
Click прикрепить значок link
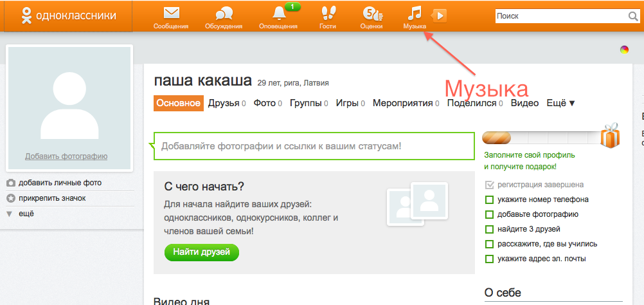click(52, 198)
